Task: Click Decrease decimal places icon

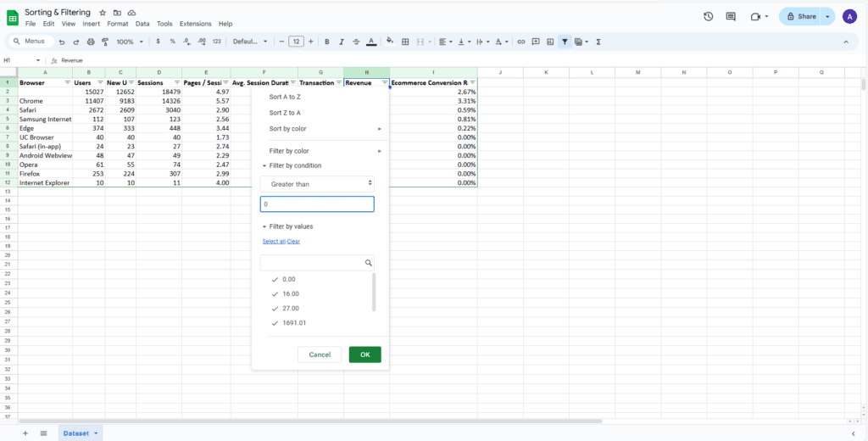Action: click(x=186, y=42)
